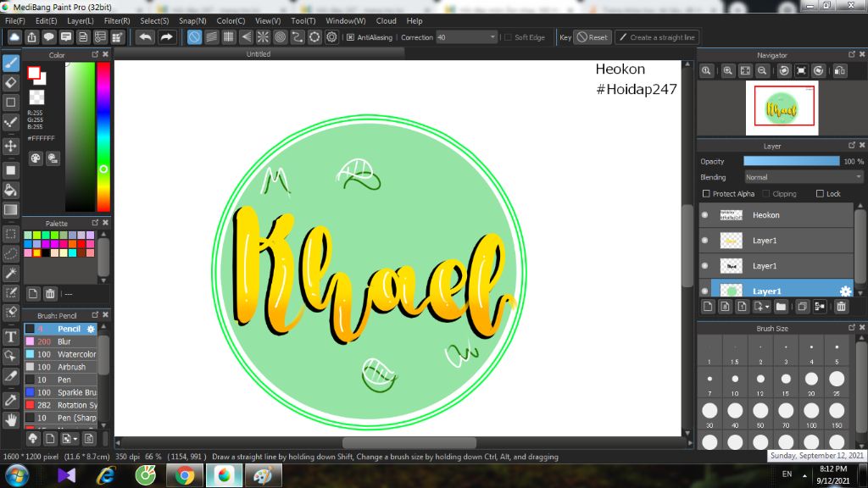Zoom in the Navigator view
This screenshot has height=488, width=868.
tap(728, 71)
